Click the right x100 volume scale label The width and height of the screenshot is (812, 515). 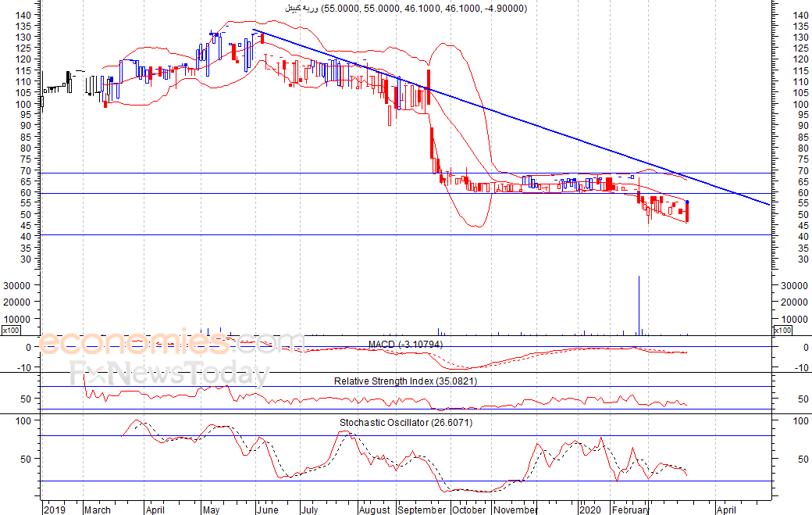783,331
